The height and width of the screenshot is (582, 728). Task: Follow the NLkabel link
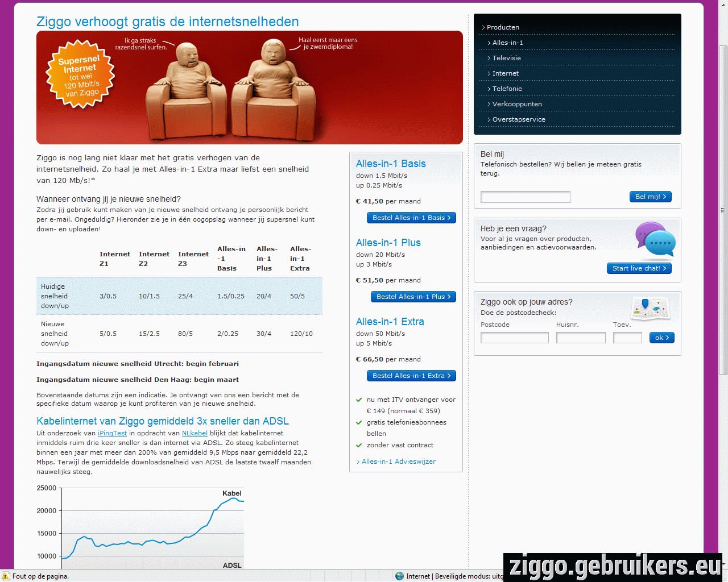pos(195,433)
